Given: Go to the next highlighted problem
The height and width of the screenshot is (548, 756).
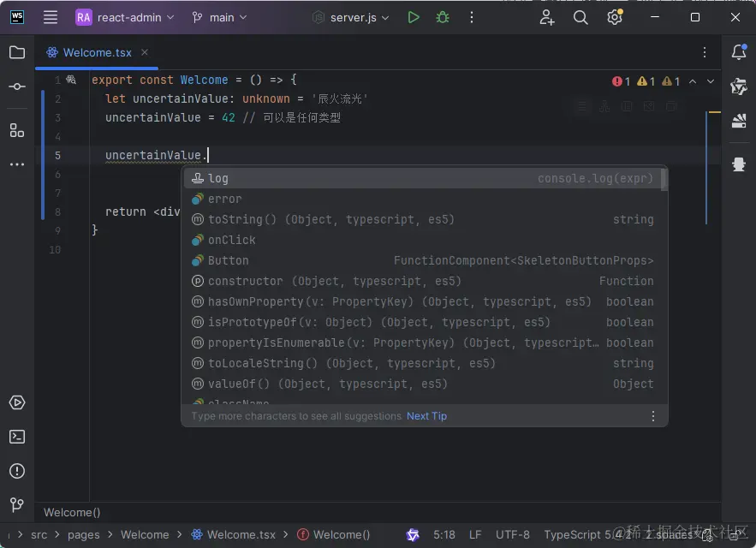Looking at the screenshot, I should (x=711, y=81).
